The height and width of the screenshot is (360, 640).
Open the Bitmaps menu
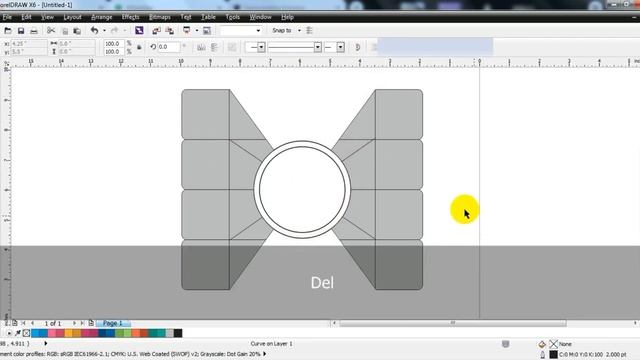[x=160, y=17]
